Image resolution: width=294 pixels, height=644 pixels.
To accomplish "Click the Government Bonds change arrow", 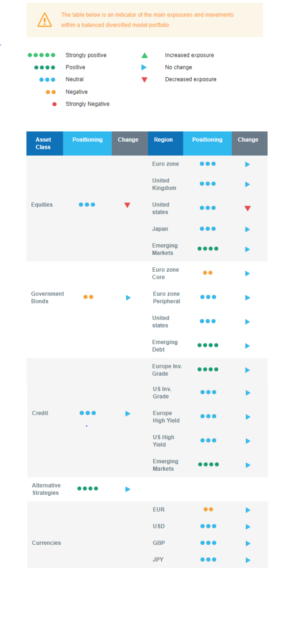I will (128, 297).
